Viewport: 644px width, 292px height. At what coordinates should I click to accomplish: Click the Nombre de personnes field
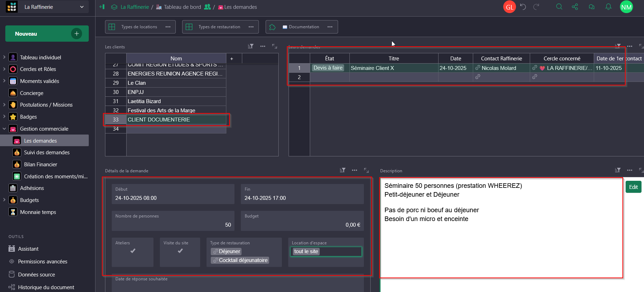pyautogui.click(x=173, y=221)
